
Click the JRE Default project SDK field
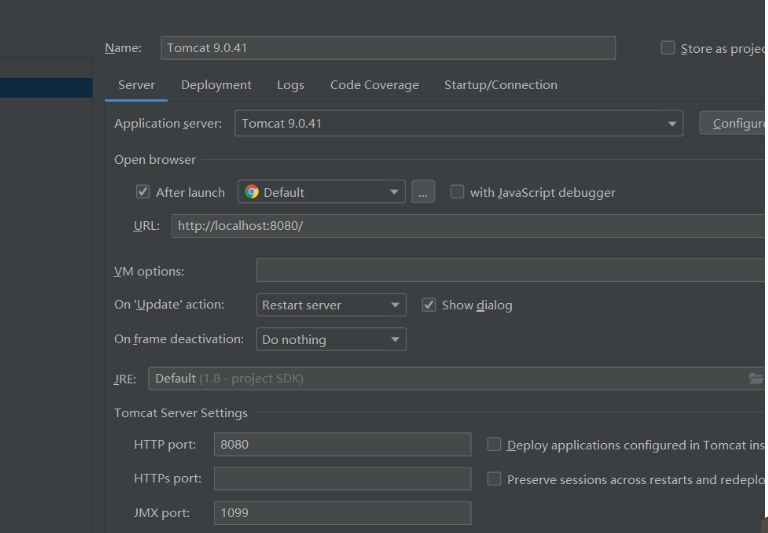(x=456, y=378)
